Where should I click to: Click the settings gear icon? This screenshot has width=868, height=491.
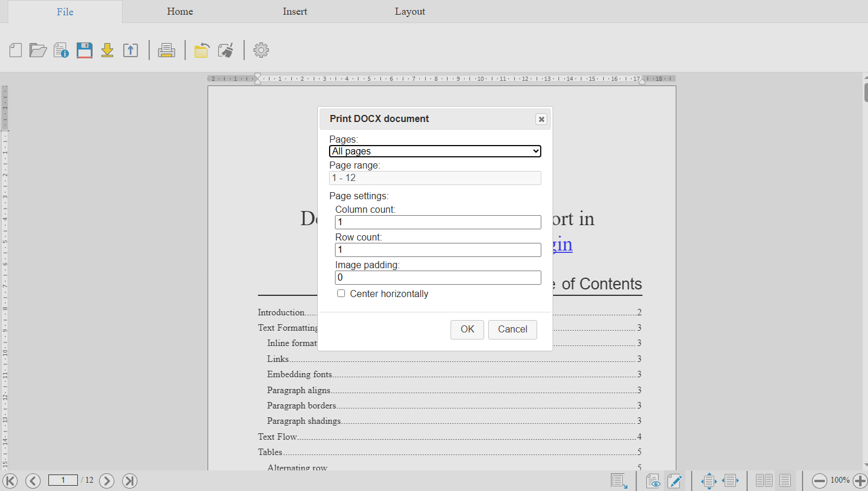(x=261, y=50)
